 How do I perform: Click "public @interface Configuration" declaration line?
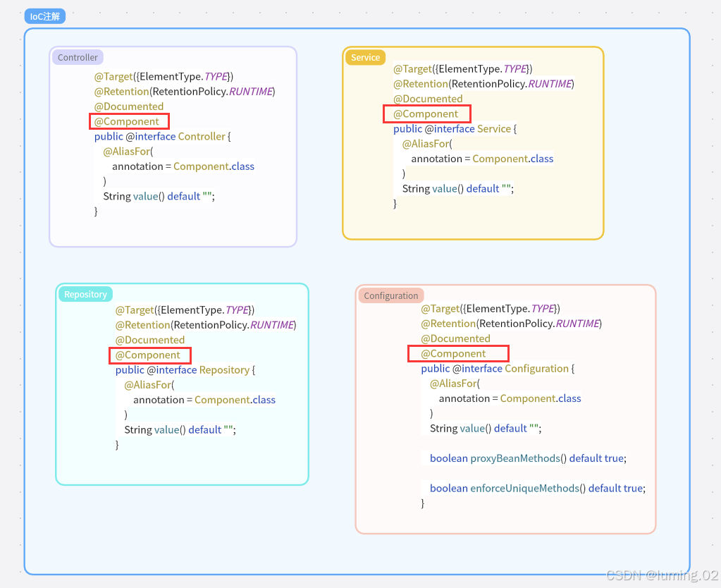[498, 368]
